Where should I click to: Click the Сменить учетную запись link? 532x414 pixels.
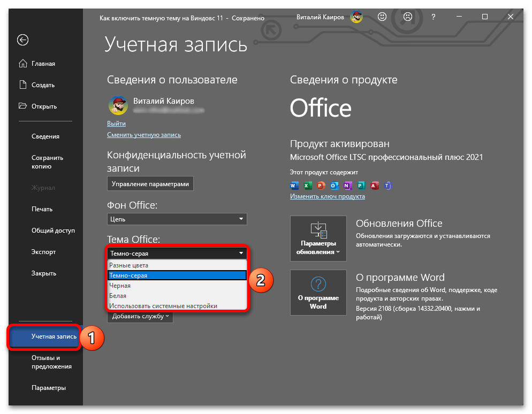click(x=144, y=135)
